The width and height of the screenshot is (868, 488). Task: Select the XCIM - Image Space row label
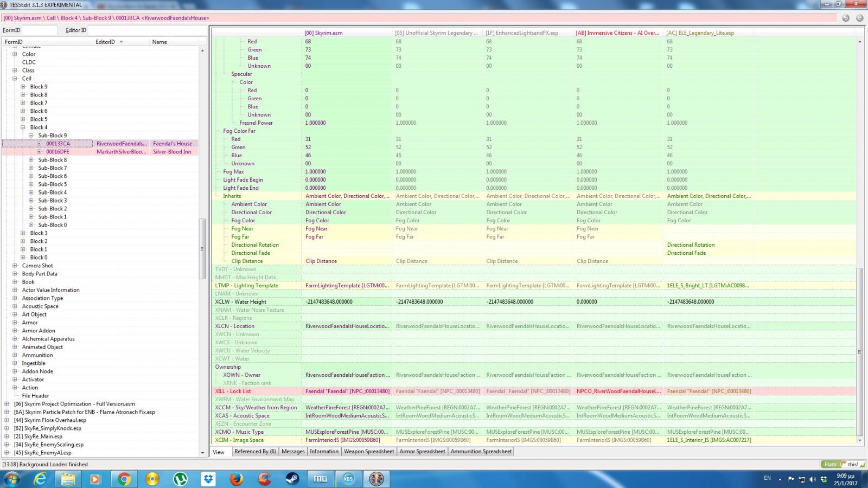239,440
